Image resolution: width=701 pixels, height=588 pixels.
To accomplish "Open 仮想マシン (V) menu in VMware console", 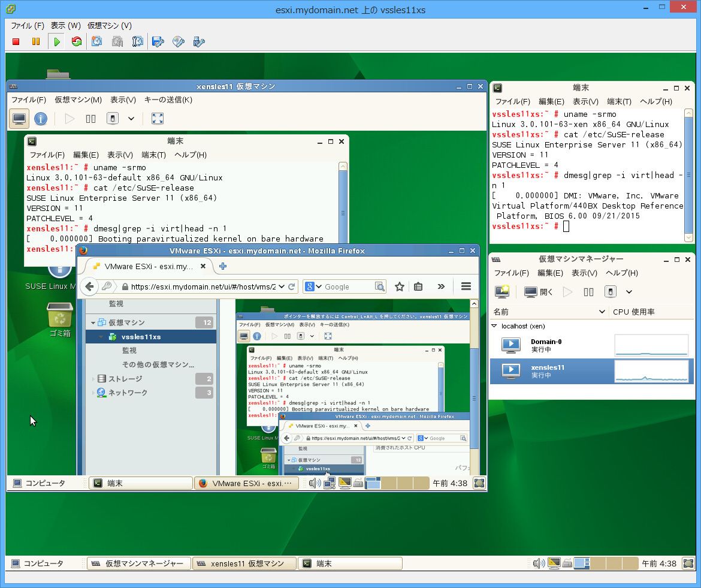I will 110,26.
